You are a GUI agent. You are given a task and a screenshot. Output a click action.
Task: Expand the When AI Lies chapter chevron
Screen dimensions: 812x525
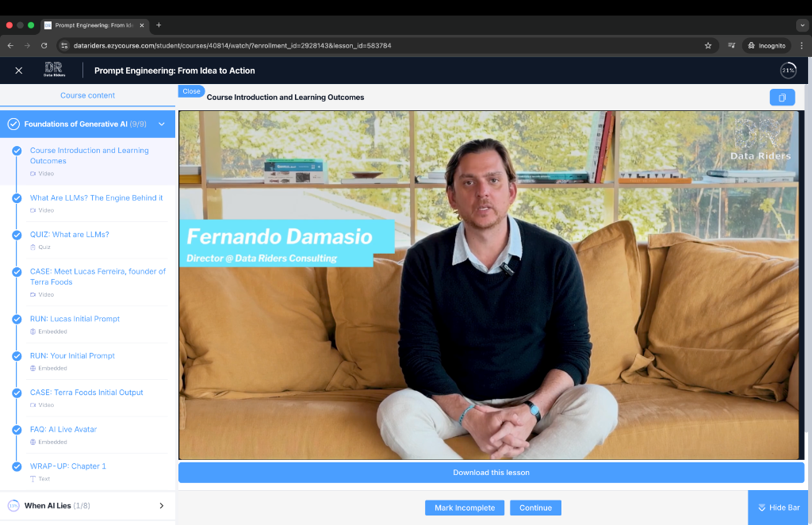pos(162,506)
